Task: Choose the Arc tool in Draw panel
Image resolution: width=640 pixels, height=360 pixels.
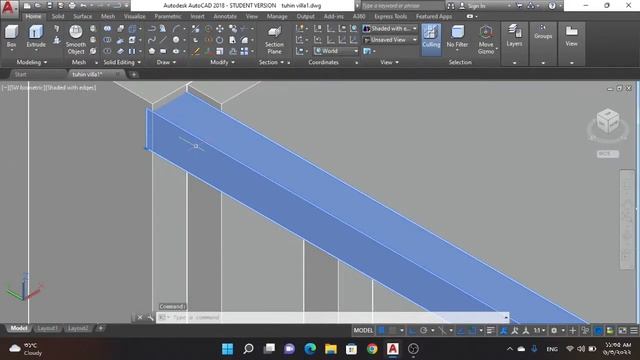Action: click(x=176, y=29)
